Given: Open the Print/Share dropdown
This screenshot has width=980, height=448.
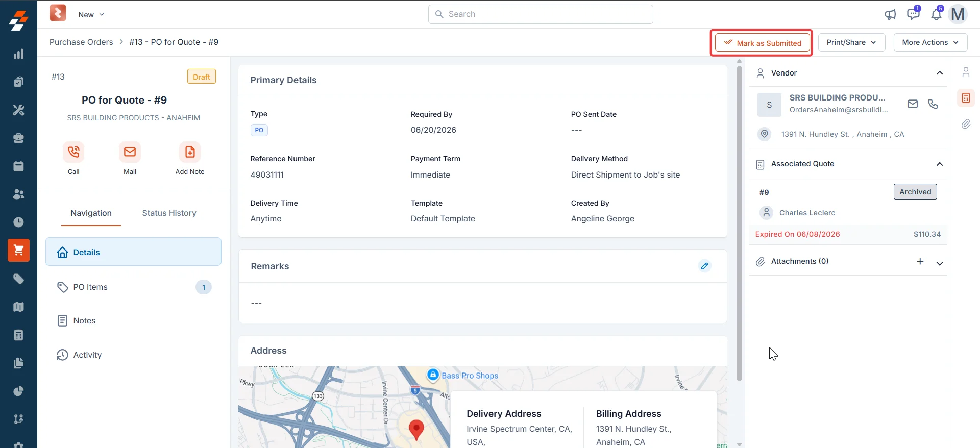Looking at the screenshot, I should coord(852,42).
